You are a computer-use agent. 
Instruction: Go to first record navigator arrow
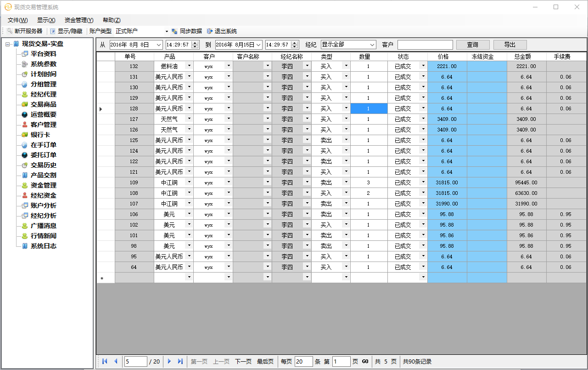pyautogui.click(x=105, y=361)
